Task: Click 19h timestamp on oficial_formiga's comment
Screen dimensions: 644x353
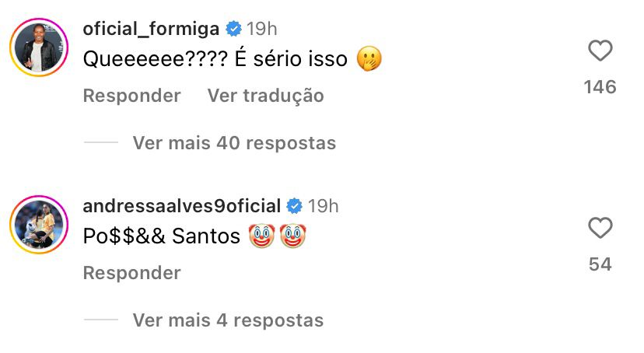Action: 262,30
